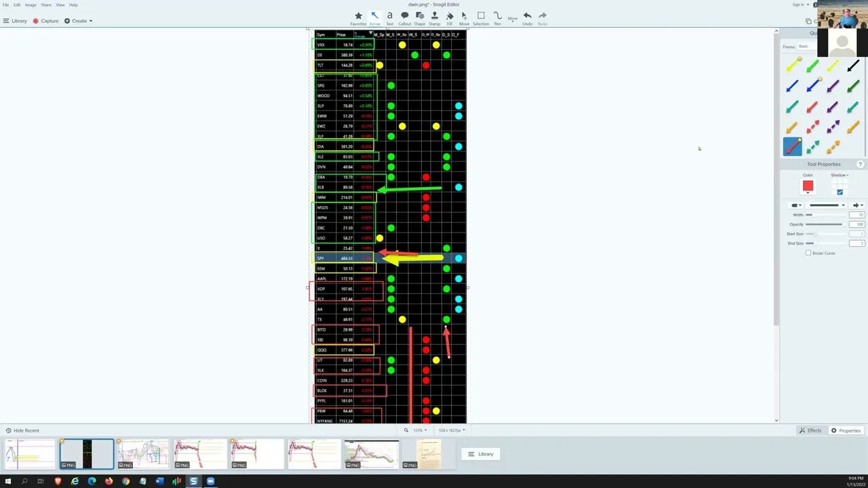Choose the teal dashed double arrow style
The height and width of the screenshot is (488, 868).
tap(812, 146)
